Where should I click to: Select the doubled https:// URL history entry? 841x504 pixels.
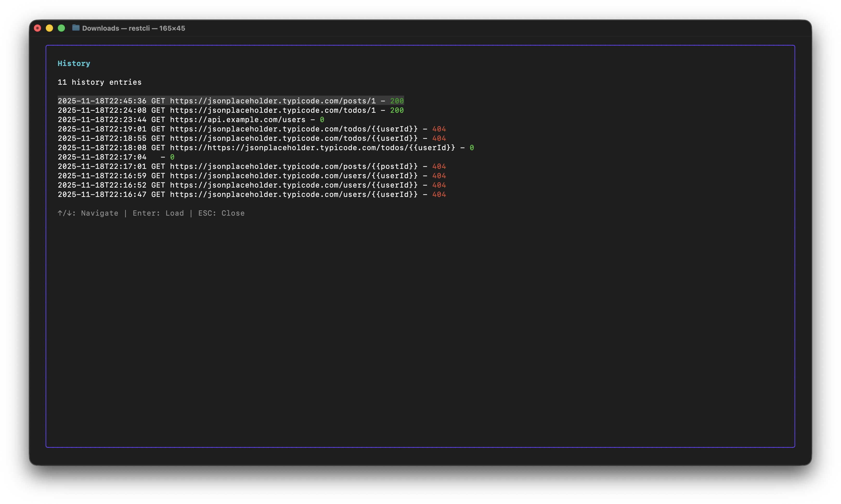click(265, 148)
